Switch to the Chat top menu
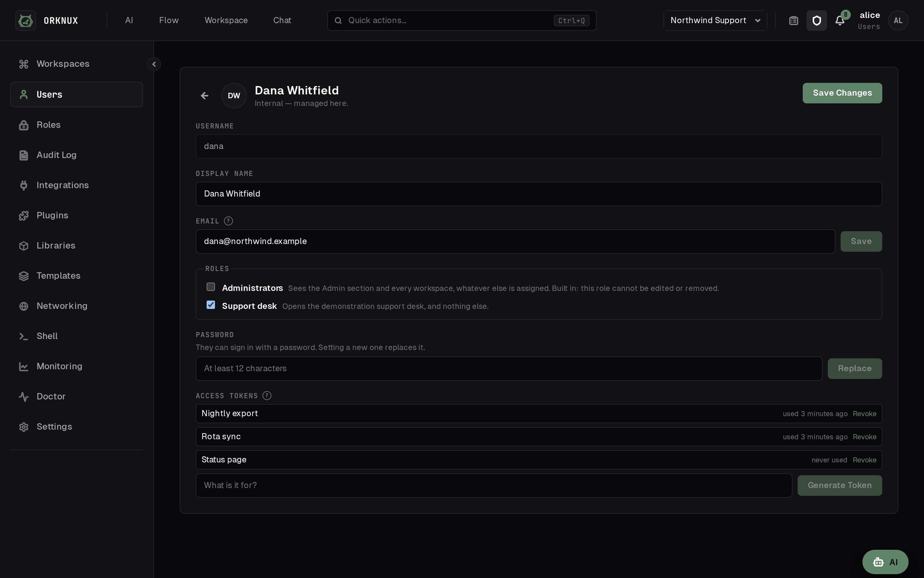Viewport: 924px width, 578px height. tap(282, 20)
